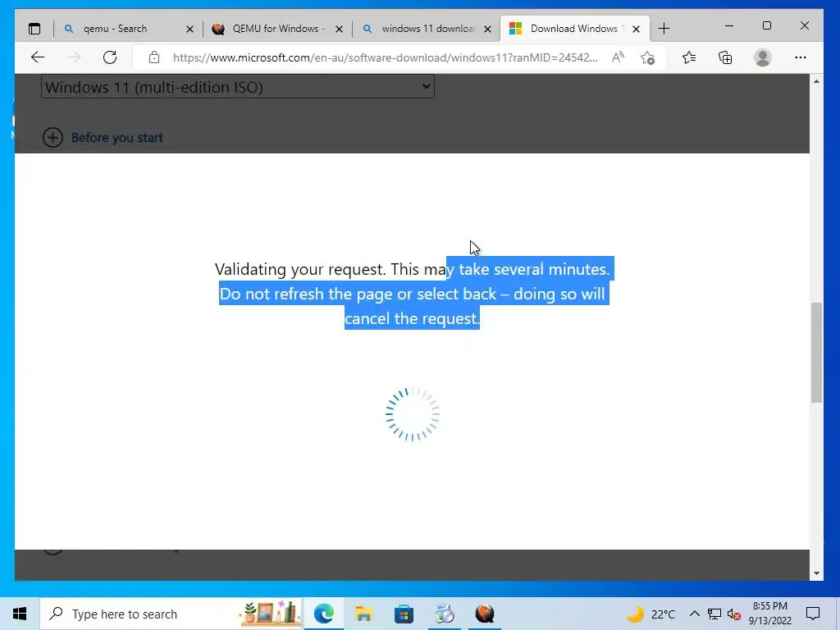This screenshot has width=840, height=630.
Task: Show hidden system tray icons
Action: click(x=694, y=614)
